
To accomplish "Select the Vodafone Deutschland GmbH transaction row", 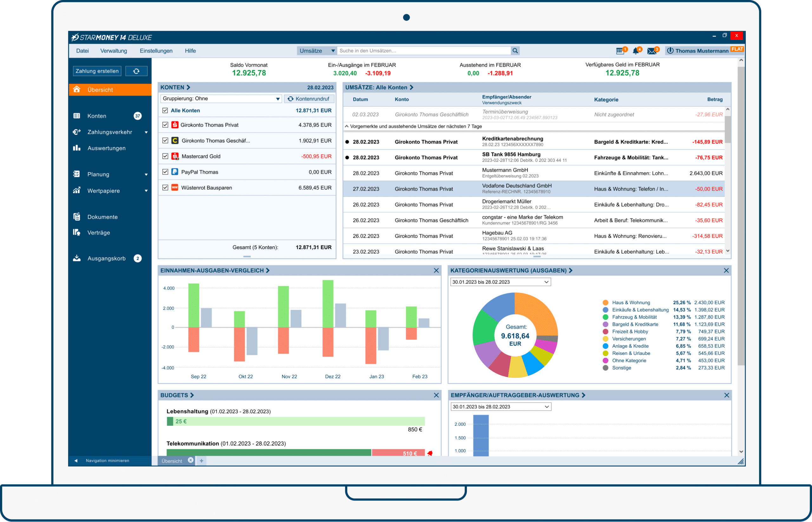I will click(534, 189).
